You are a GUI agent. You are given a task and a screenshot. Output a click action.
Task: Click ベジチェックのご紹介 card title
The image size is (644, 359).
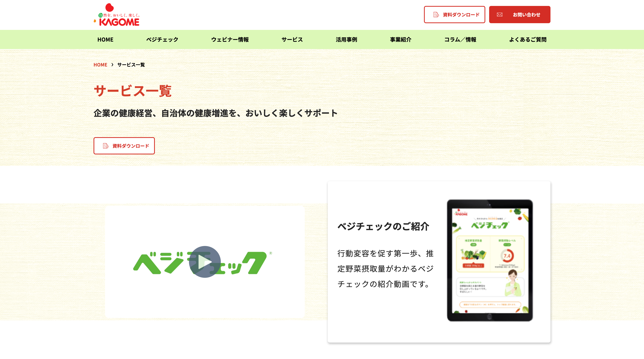click(x=383, y=226)
